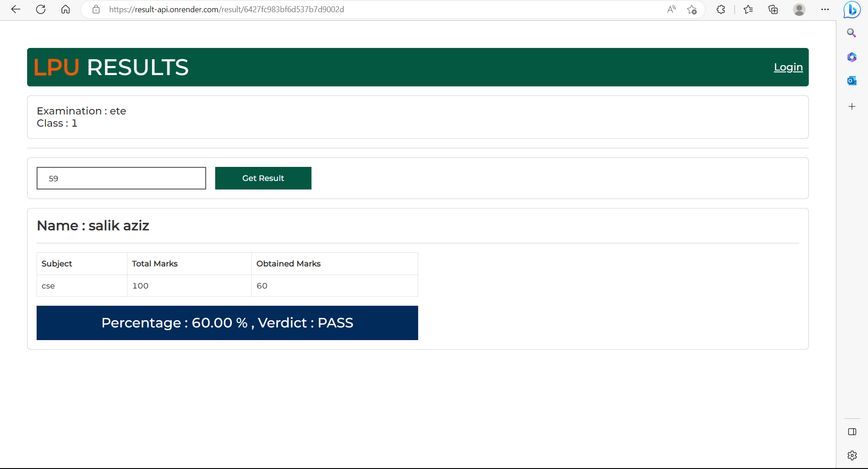Image resolution: width=868 pixels, height=469 pixels.
Task: Add this page to favorites
Action: click(x=692, y=9)
